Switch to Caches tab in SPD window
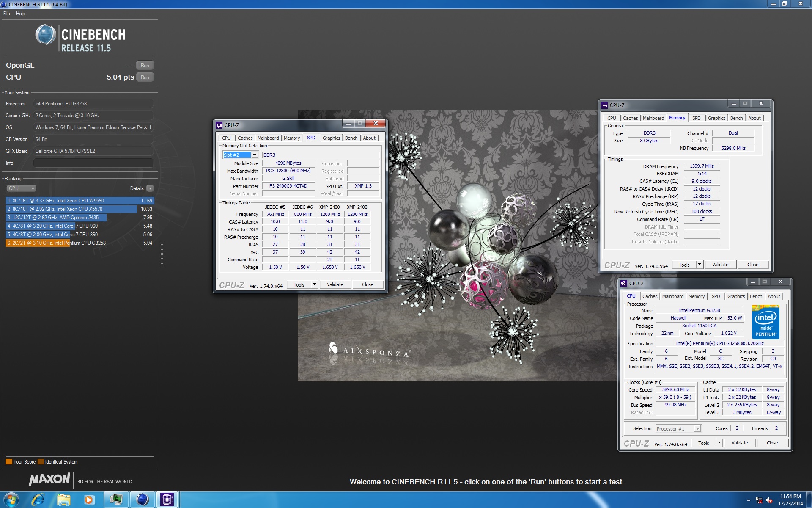 tap(245, 138)
